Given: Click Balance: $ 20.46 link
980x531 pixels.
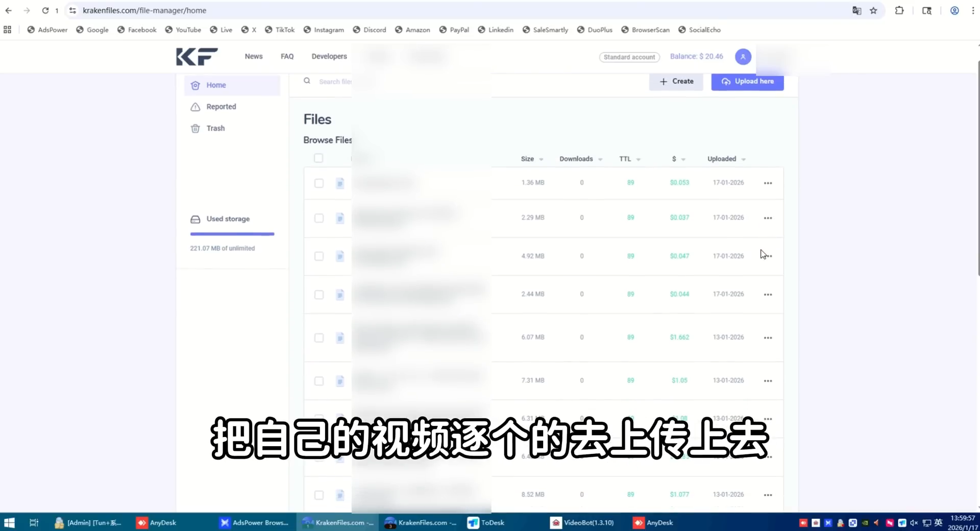Looking at the screenshot, I should click(x=696, y=56).
